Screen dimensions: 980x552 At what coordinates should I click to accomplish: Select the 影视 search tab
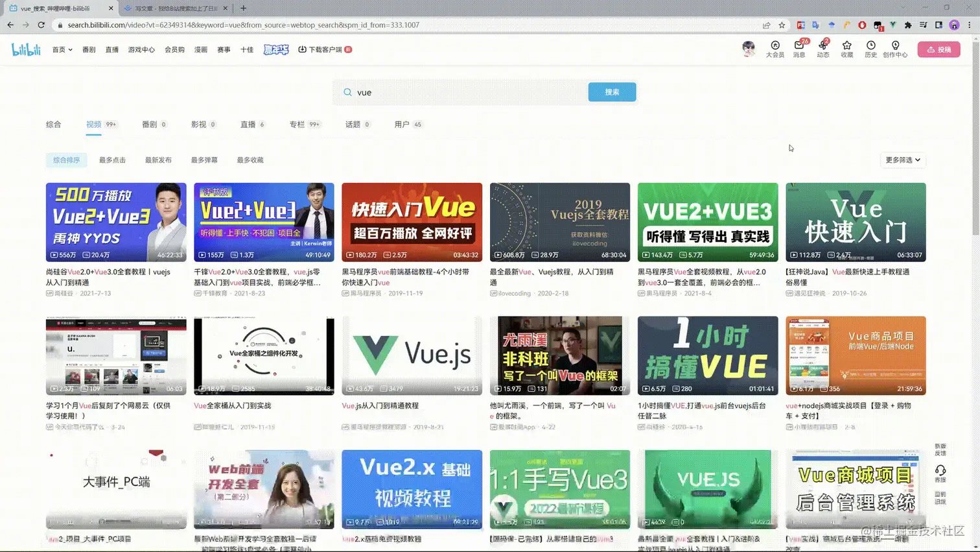(204, 125)
